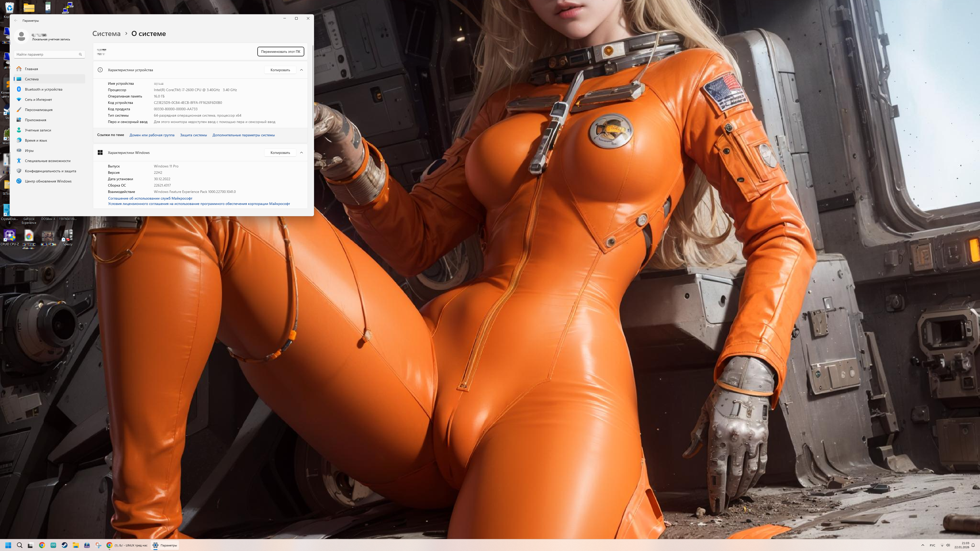Go to Персонализация settings
The image size is (980, 551).
point(39,110)
